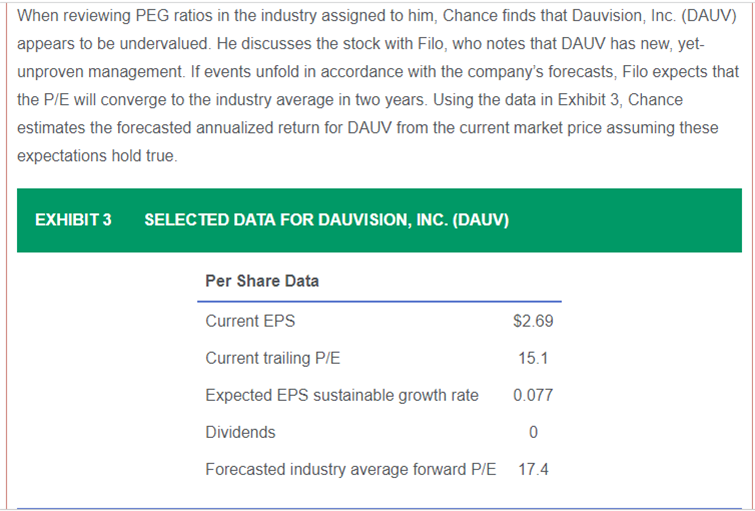The image size is (755, 511).
Task: Select the dividends value of 0
Action: (x=533, y=432)
